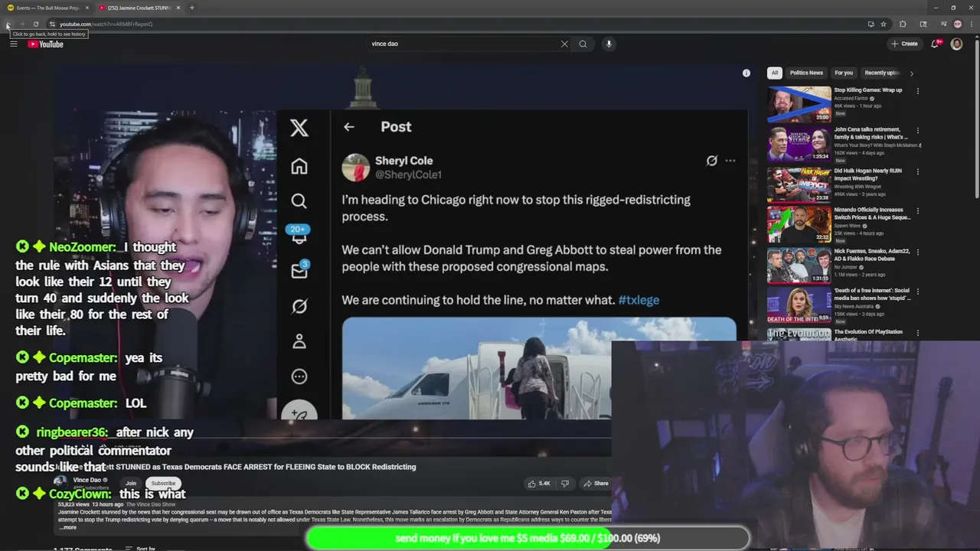Open more options for Nintendo Switch prices video
The height and width of the screenshot is (551, 980).
[917, 211]
